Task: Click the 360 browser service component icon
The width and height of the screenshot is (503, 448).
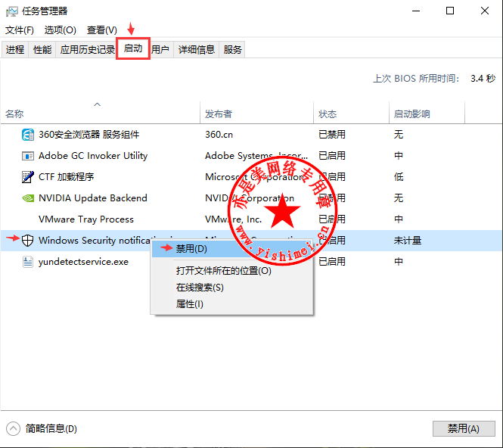Action: (28, 135)
